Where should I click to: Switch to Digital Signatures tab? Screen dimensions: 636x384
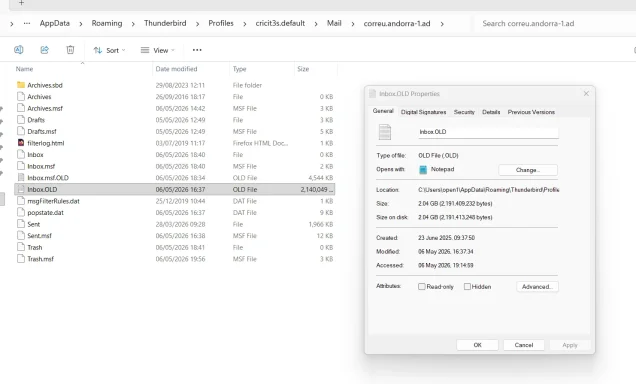click(x=423, y=112)
